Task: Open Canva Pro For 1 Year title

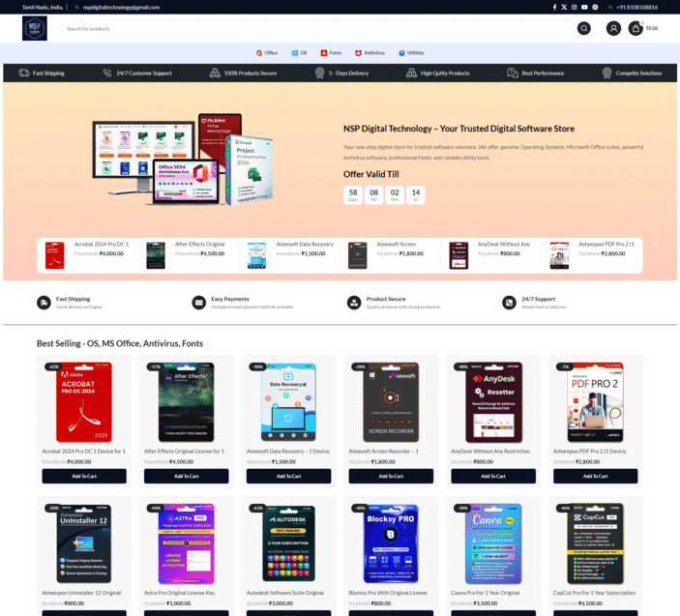Action: click(485, 593)
